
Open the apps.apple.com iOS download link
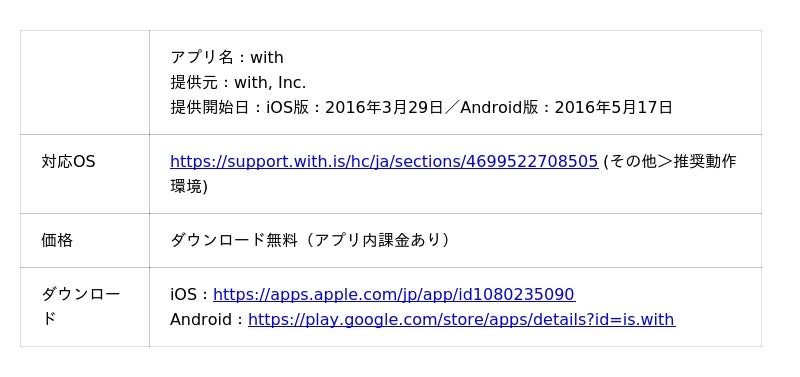[394, 294]
